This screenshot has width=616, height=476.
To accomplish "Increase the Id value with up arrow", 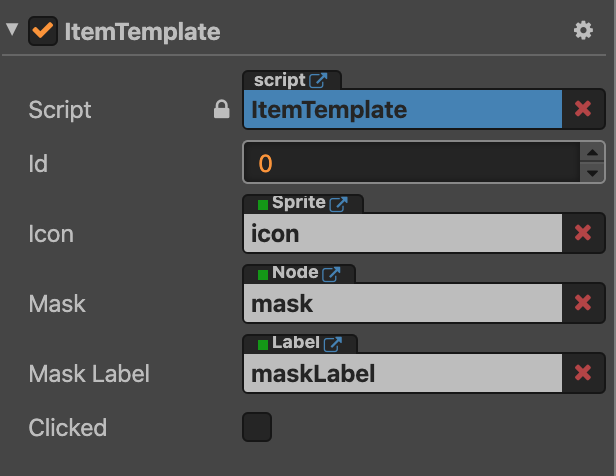I will point(593,152).
